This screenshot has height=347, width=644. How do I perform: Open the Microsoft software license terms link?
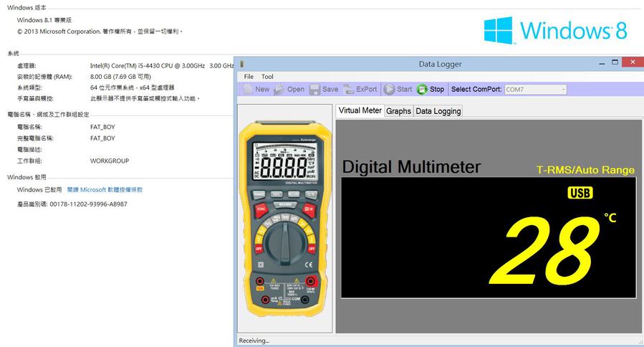(105, 190)
